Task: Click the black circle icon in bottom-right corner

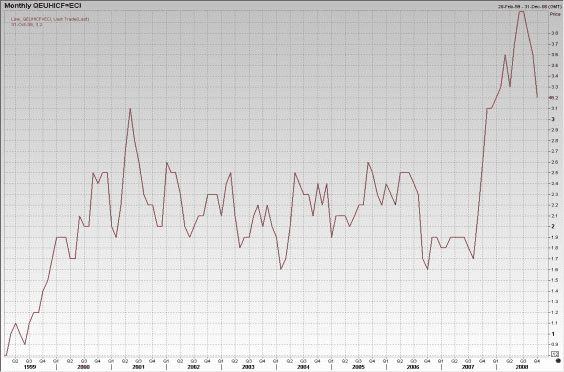Action: 558,360
